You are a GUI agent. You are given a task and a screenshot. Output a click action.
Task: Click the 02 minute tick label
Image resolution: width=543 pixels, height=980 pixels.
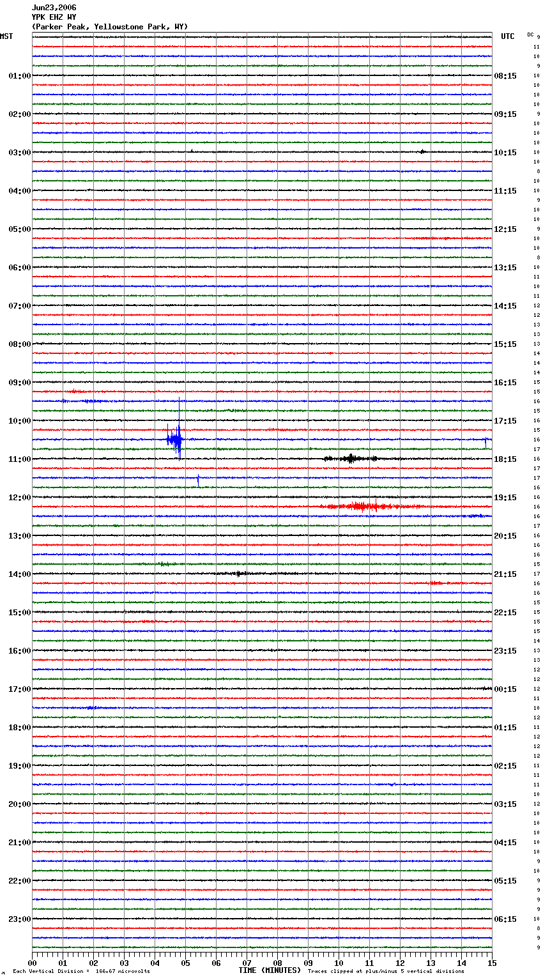[x=94, y=963]
